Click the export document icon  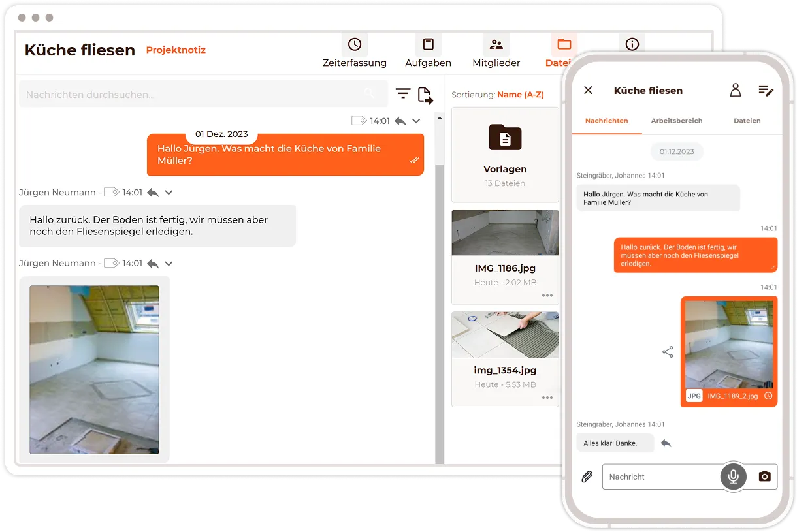425,95
